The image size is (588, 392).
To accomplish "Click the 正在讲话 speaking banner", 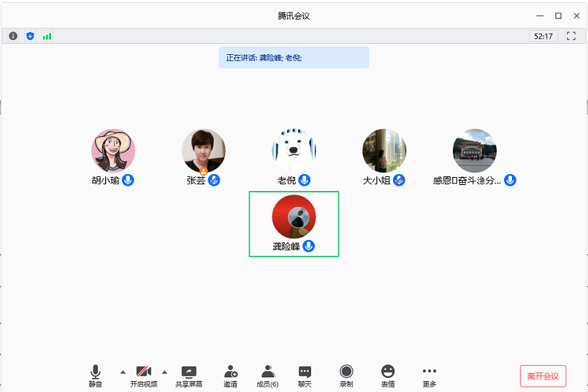I will click(294, 58).
